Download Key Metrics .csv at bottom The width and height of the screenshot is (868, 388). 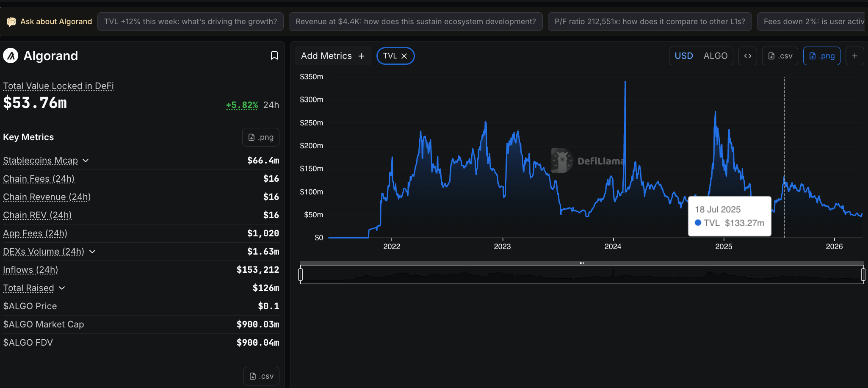coord(261,376)
